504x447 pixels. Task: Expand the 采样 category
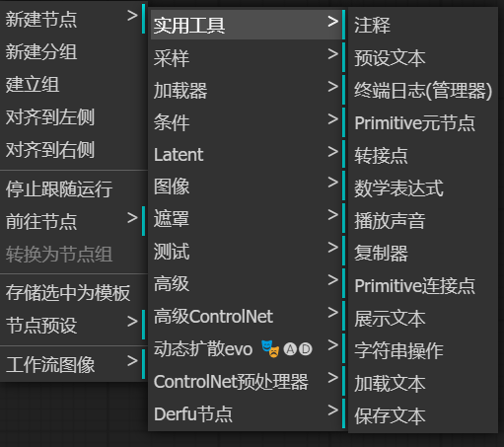pos(248,57)
